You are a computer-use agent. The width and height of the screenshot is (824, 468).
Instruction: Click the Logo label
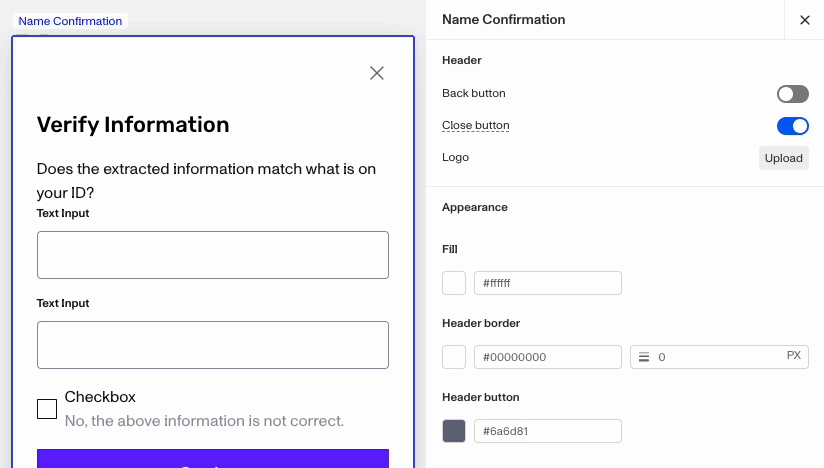[455, 158]
